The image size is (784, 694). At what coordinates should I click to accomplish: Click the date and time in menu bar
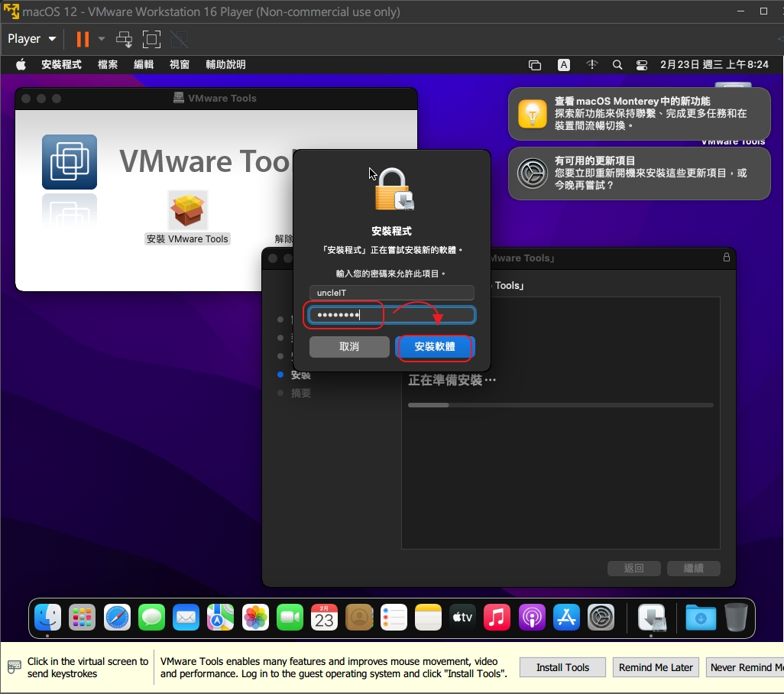click(714, 64)
